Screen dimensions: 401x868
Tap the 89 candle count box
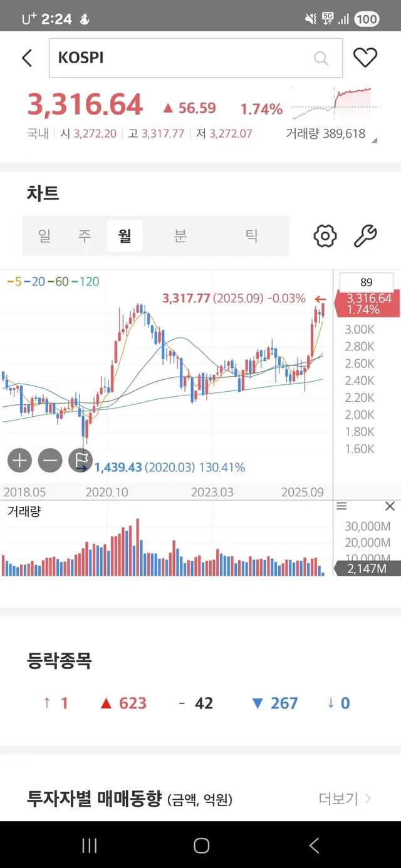367,282
